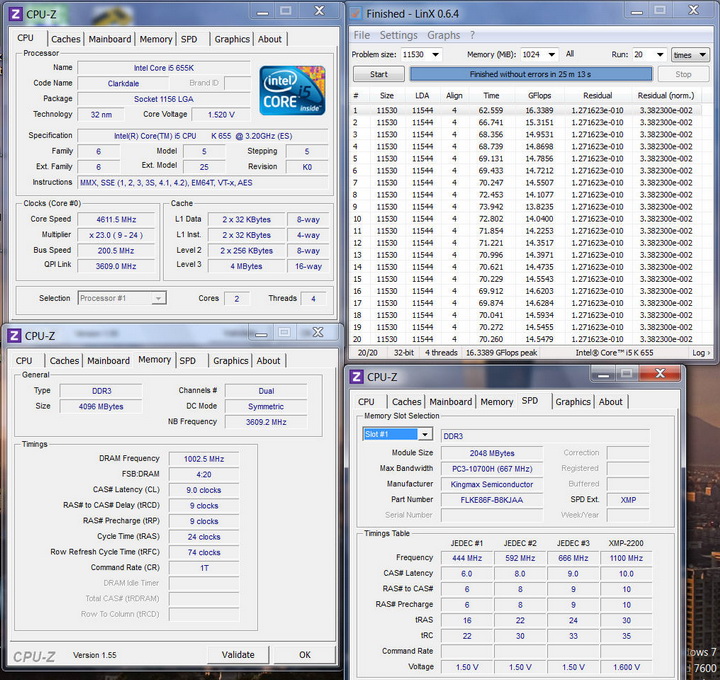The width and height of the screenshot is (720, 680).
Task: Click the CPU-Z logo icon in top-left window title
Action: [16, 14]
